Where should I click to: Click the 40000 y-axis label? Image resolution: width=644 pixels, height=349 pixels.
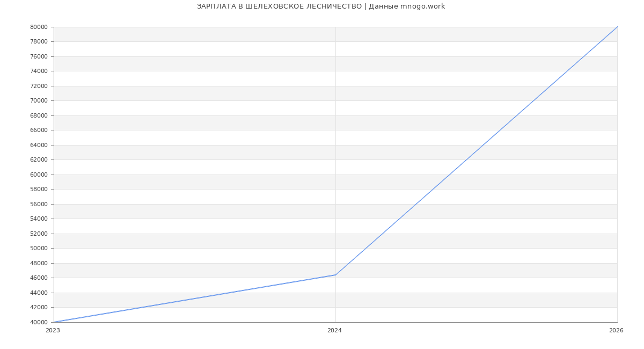[x=39, y=322]
